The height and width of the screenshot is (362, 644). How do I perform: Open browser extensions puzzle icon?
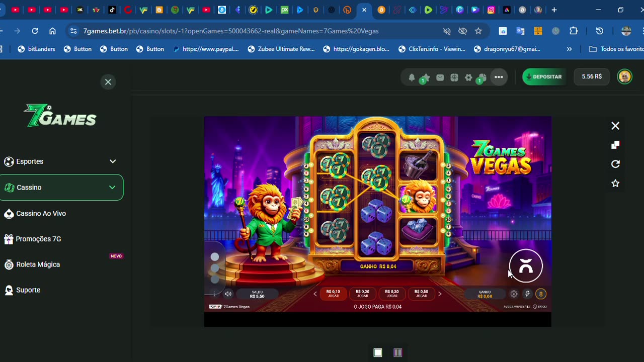coord(574,31)
